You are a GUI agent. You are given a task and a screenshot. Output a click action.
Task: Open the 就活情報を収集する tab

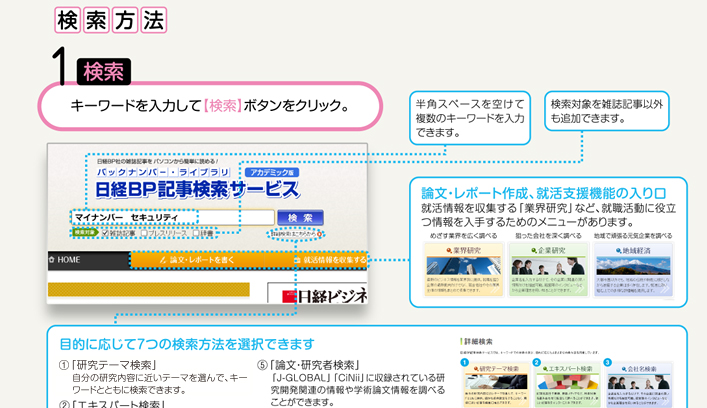point(316,260)
